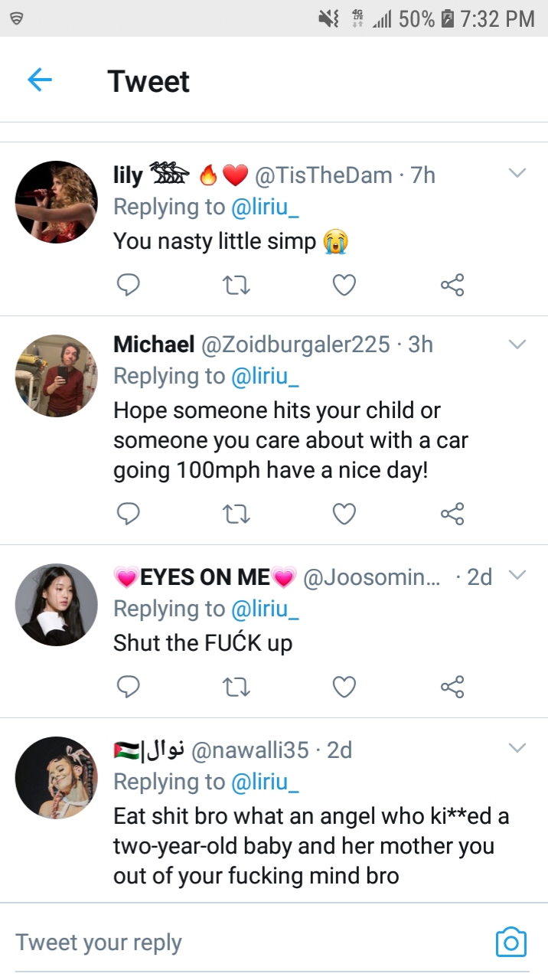Open camera icon in the reply bar
The height and width of the screenshot is (980, 548).
(510, 942)
